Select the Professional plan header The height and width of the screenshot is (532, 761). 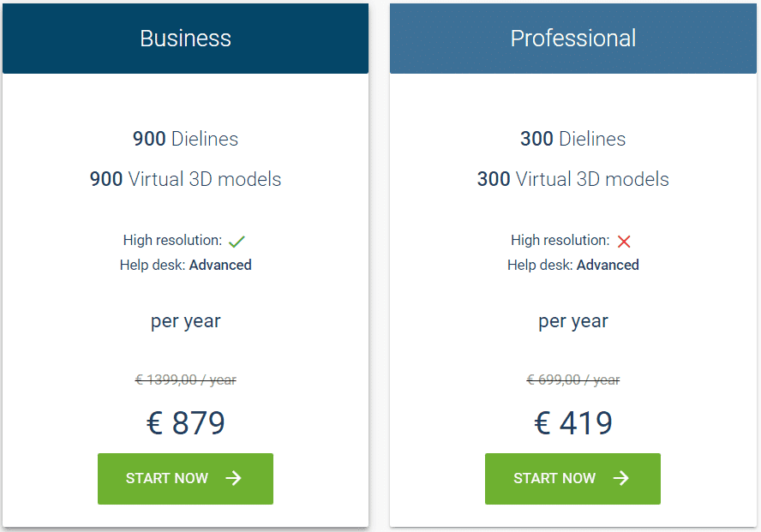click(572, 38)
